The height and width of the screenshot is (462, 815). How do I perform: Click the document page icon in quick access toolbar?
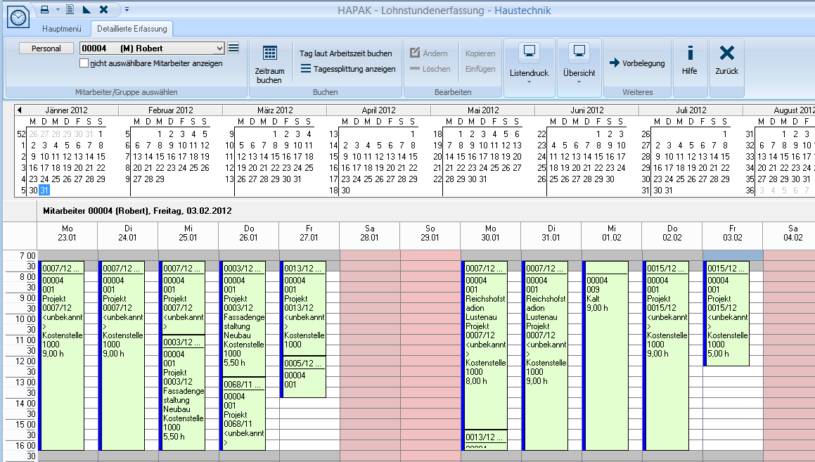coord(70,9)
